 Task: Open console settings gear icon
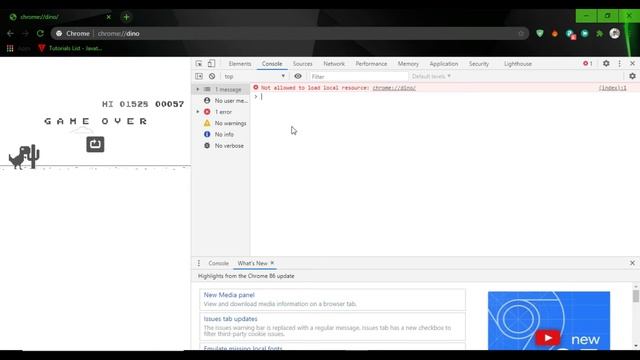click(632, 76)
